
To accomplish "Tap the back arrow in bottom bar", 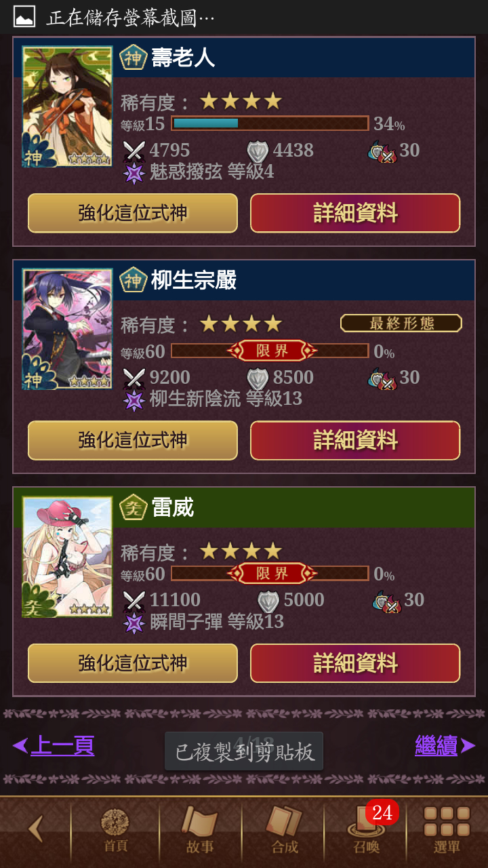I will 36,829.
